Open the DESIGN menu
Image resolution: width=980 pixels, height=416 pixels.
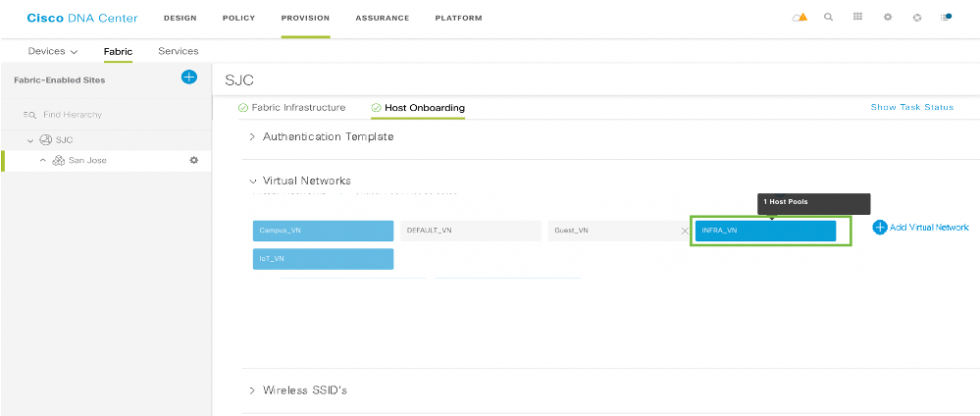click(180, 18)
